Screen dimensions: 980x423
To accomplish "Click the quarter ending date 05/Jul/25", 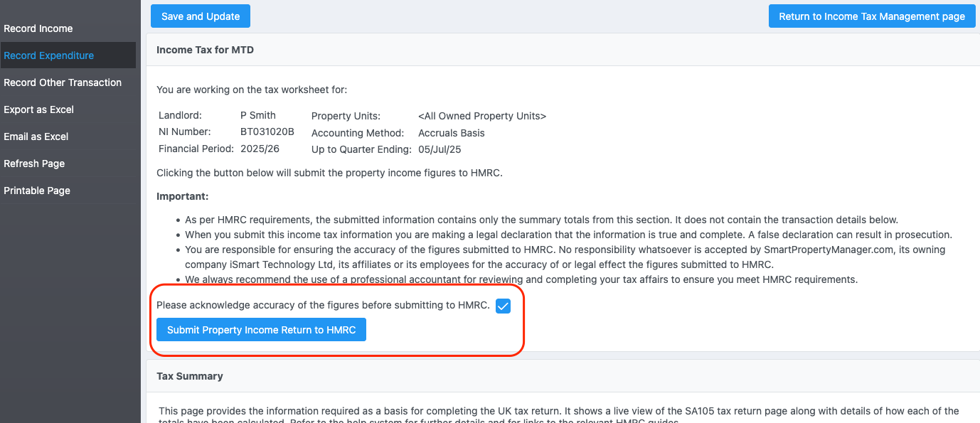I will tap(440, 149).
